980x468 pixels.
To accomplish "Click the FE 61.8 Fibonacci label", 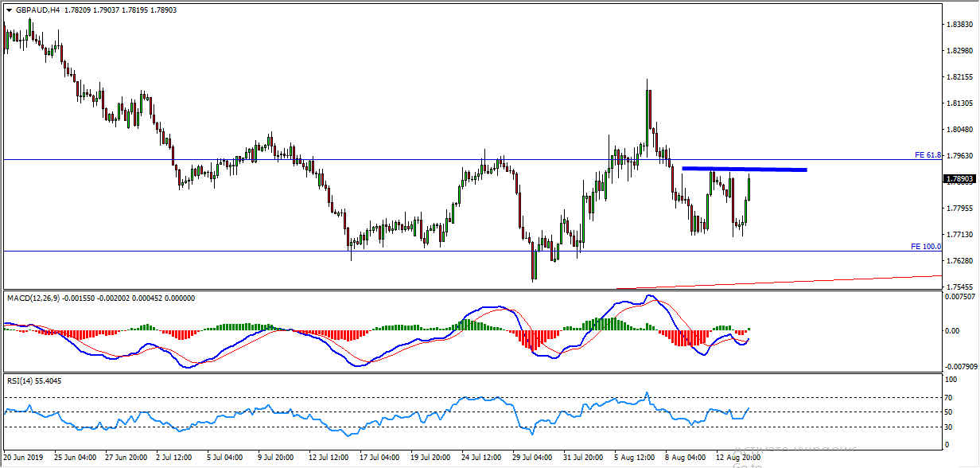I will 927,154.
